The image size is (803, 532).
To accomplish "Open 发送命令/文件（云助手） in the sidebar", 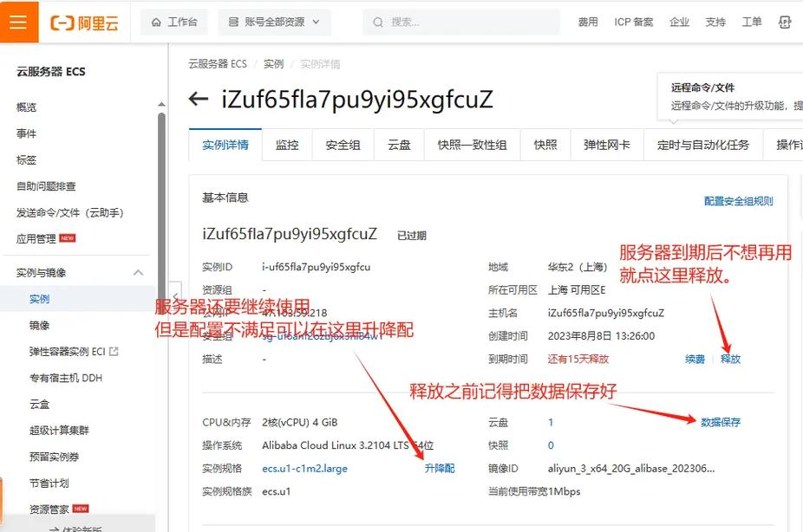I will click(70, 212).
